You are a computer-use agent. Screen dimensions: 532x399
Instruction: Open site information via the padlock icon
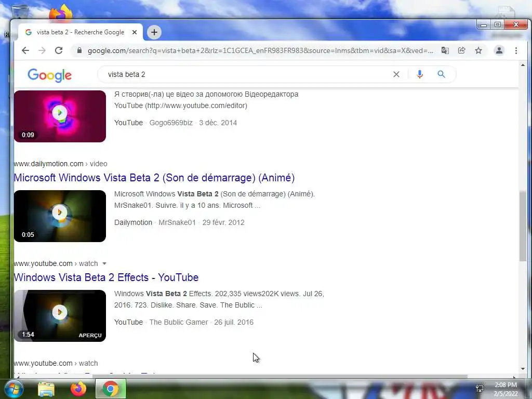coord(79,50)
